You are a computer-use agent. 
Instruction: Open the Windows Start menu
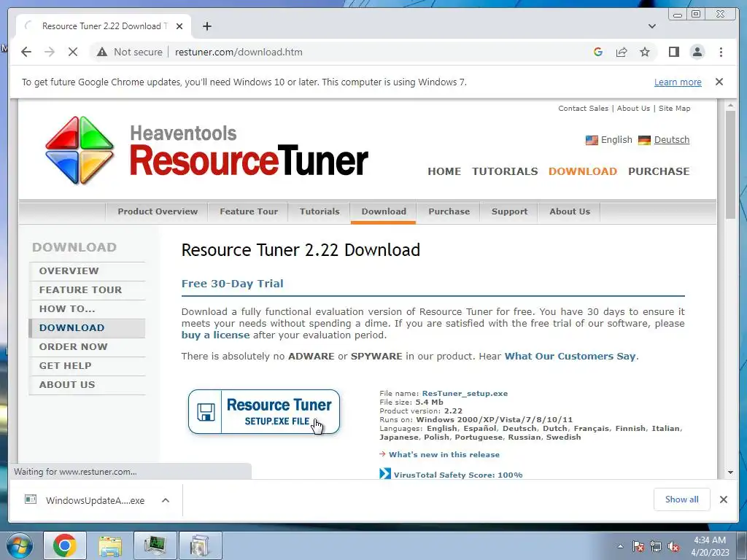[20, 545]
